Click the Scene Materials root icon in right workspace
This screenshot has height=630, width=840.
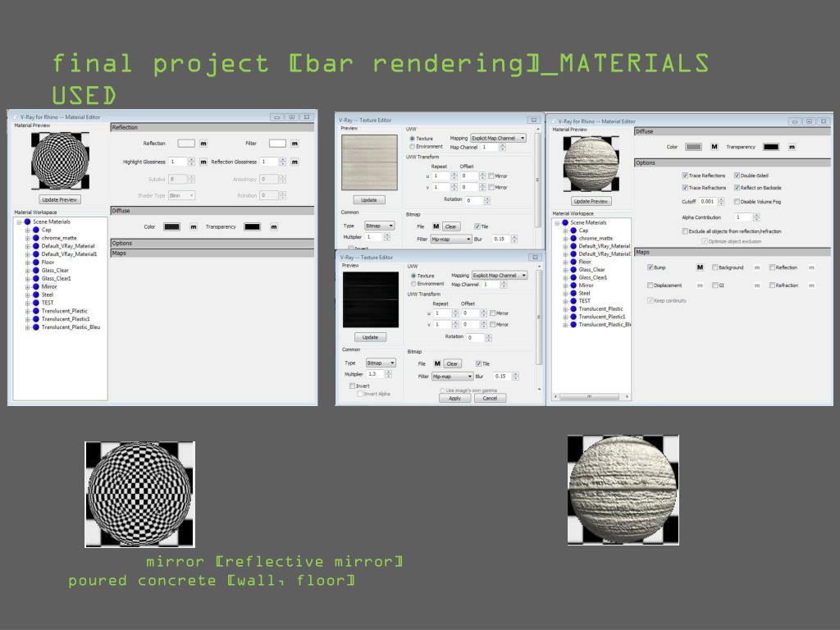[564, 223]
